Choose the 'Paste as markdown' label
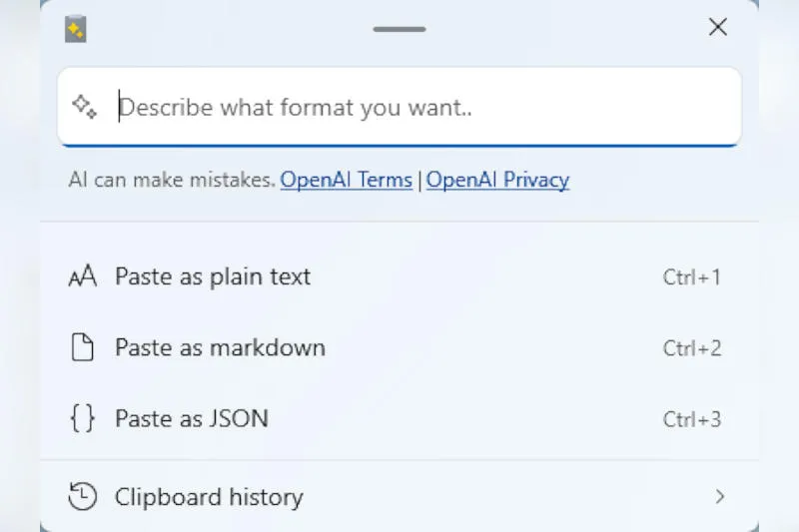 coord(220,348)
